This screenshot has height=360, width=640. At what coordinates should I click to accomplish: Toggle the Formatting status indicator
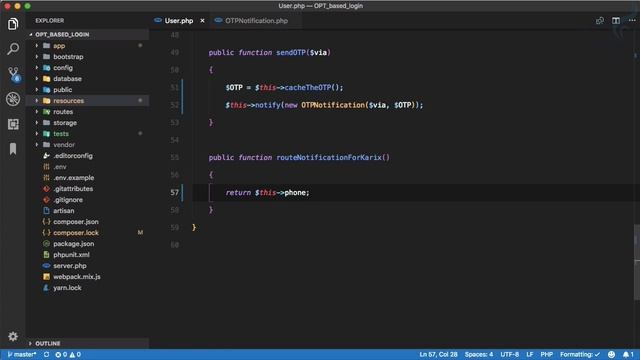pos(580,354)
